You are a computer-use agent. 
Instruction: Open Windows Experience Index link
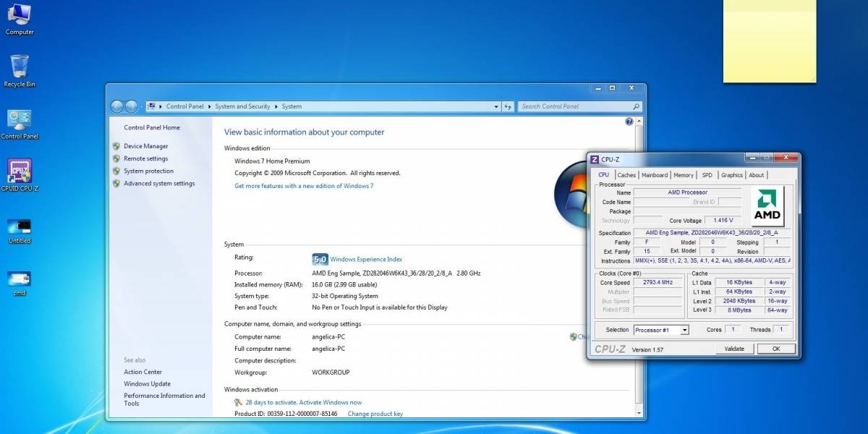[x=366, y=259]
